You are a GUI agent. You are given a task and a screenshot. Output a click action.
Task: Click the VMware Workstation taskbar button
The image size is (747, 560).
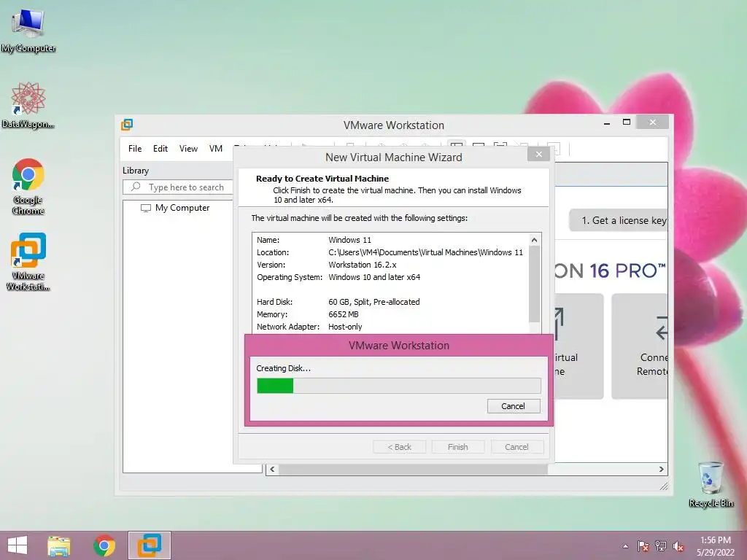pyautogui.click(x=149, y=545)
